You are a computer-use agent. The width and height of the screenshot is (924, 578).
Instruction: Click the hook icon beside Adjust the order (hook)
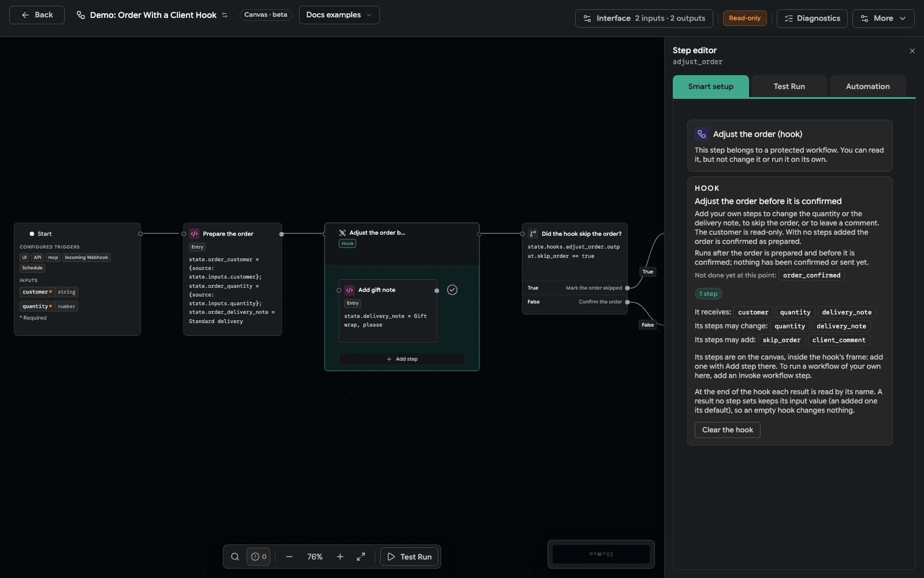pos(702,134)
